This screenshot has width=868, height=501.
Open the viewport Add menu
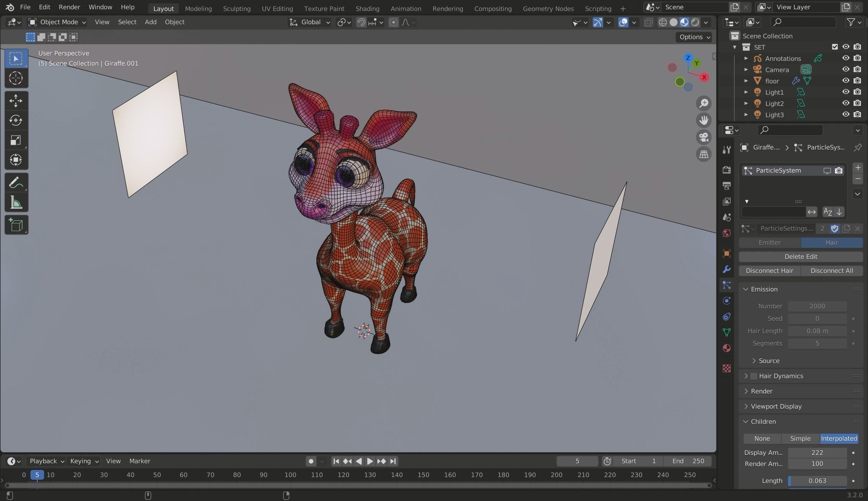[151, 22]
